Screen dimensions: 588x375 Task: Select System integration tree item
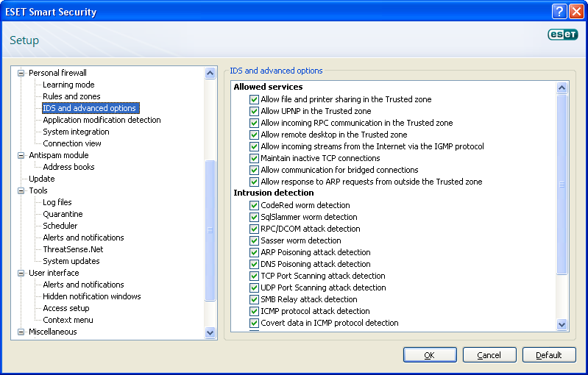pyautogui.click(x=76, y=132)
